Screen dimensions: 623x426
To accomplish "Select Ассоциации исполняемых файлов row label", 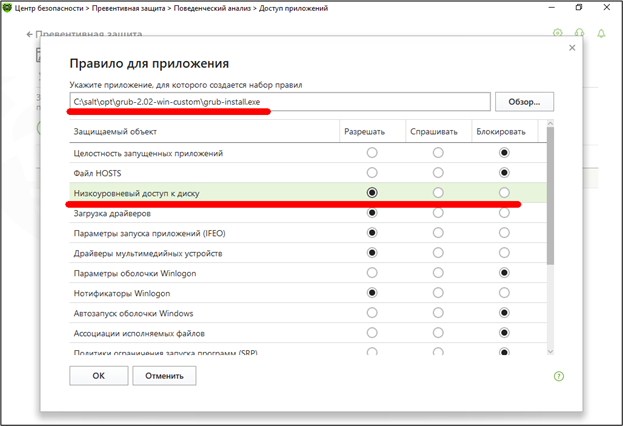I will coord(139,333).
